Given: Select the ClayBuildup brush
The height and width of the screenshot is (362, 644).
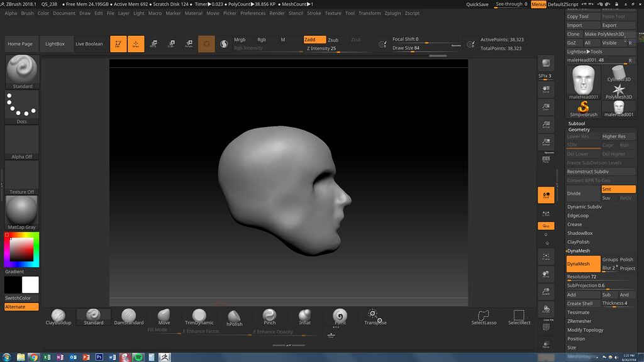Looking at the screenshot, I should 58,316.
